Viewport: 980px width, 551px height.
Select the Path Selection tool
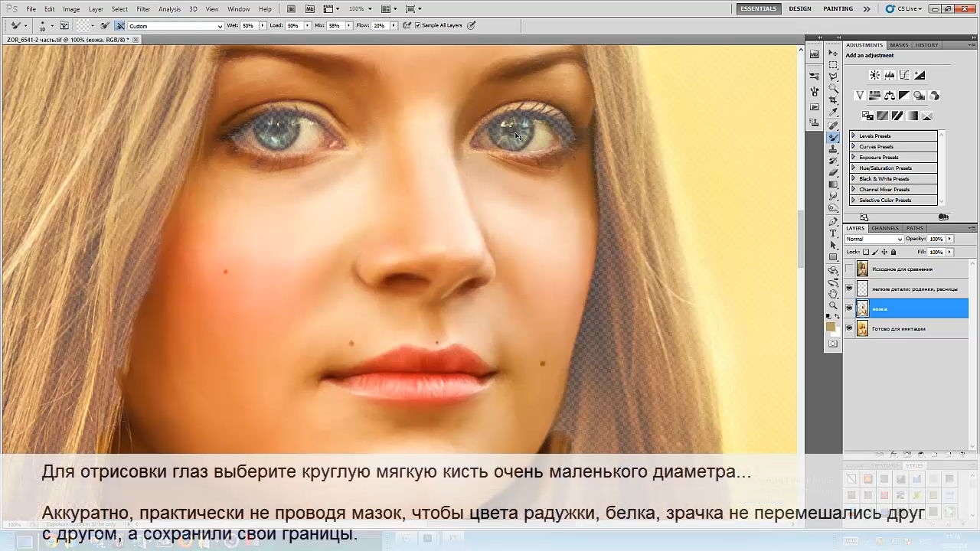point(833,246)
